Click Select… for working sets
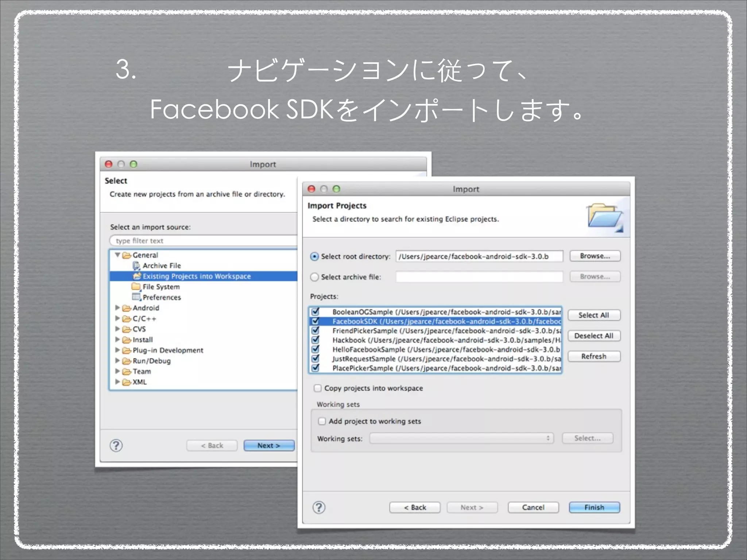Viewport: 747px width, 560px height. click(x=587, y=438)
